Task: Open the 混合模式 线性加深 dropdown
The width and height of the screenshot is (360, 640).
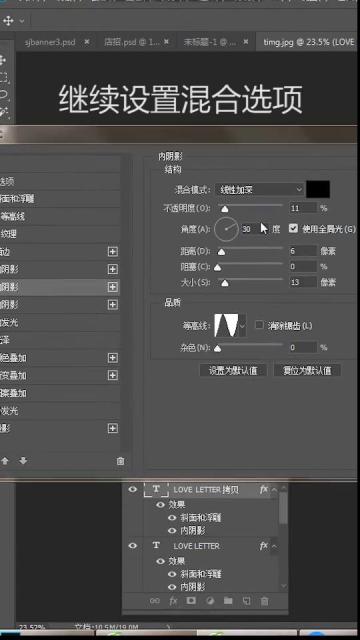Action: coord(260,189)
